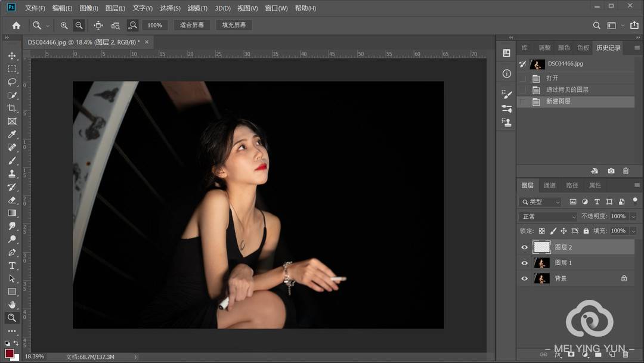
Task: Select the Dodge tool
Action: click(x=12, y=239)
